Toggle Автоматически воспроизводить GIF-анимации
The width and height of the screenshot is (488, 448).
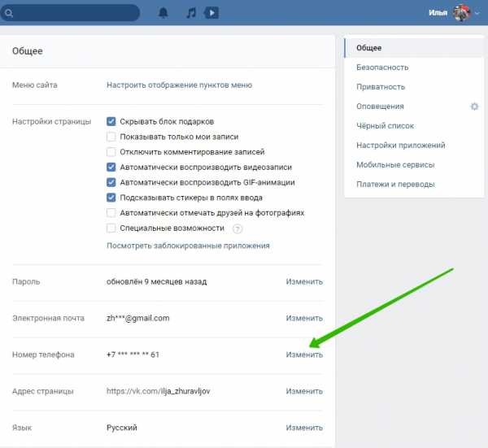tap(111, 182)
